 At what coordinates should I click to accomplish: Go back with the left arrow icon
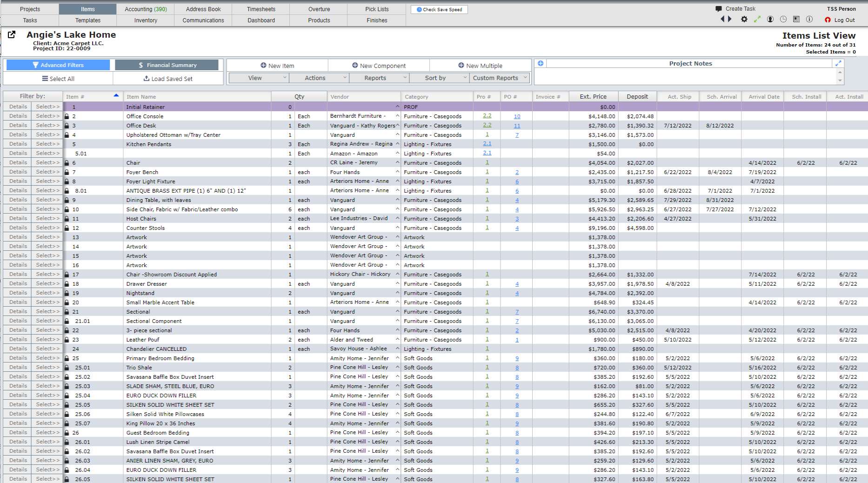coord(722,19)
